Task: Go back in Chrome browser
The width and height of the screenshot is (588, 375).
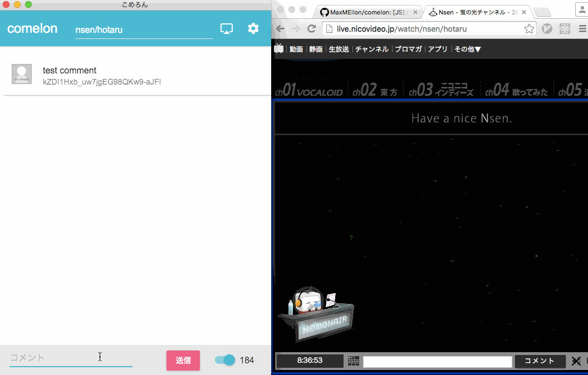Action: (281, 29)
